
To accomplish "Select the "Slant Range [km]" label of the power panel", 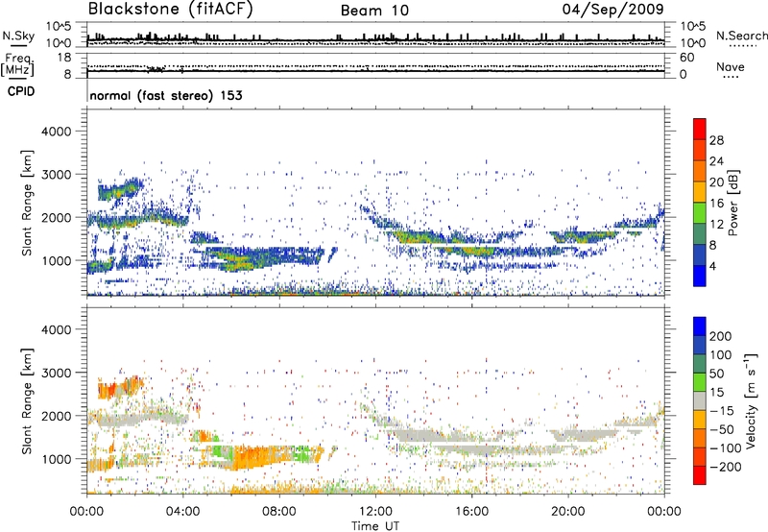I will (x=27, y=203).
